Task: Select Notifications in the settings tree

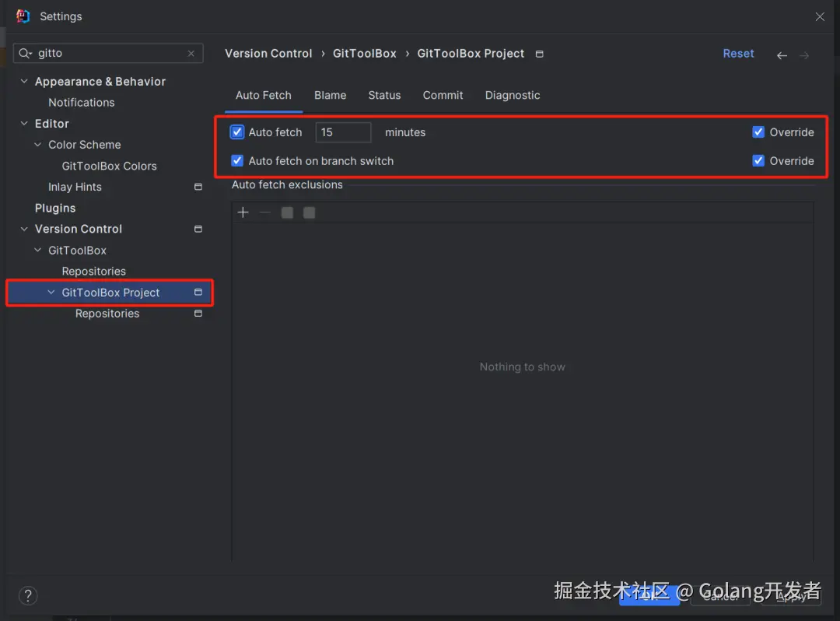Action: [82, 103]
